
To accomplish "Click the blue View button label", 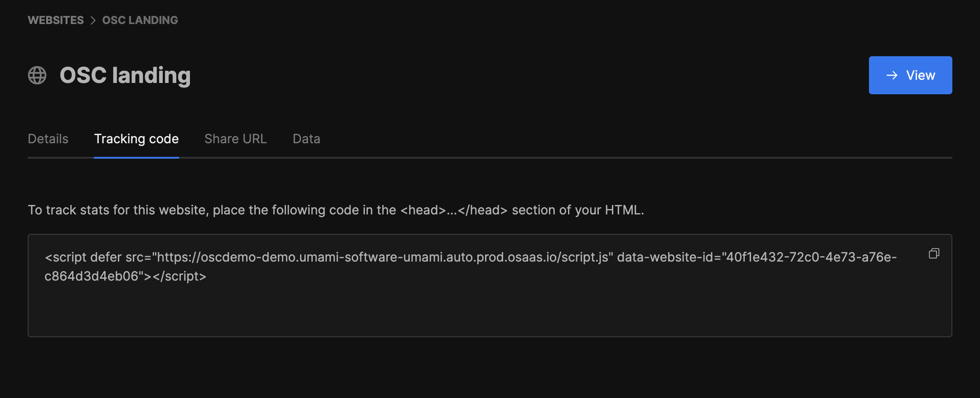I will (921, 75).
